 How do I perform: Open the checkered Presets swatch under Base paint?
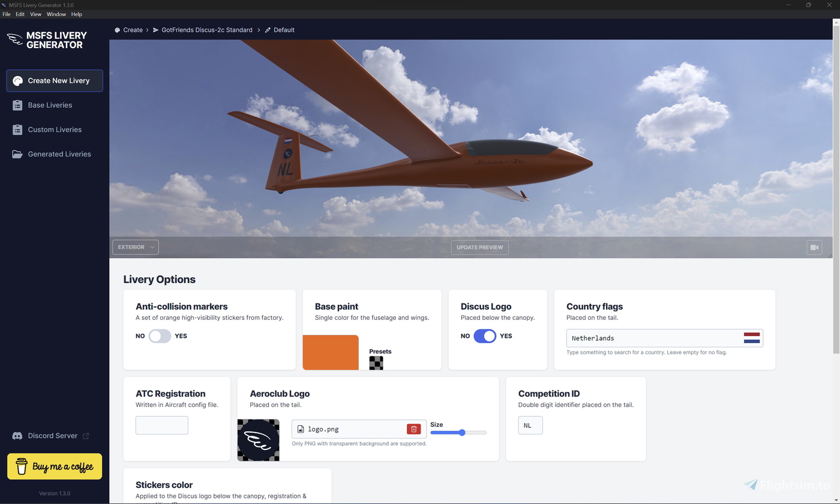pos(376,362)
